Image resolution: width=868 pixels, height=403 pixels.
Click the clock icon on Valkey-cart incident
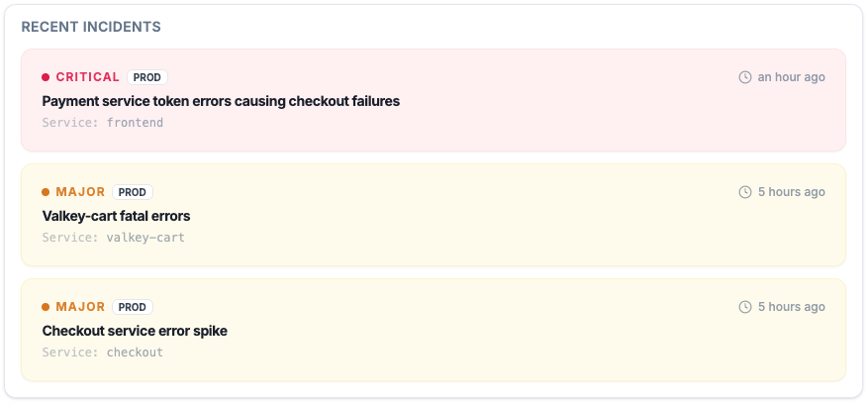coord(745,192)
